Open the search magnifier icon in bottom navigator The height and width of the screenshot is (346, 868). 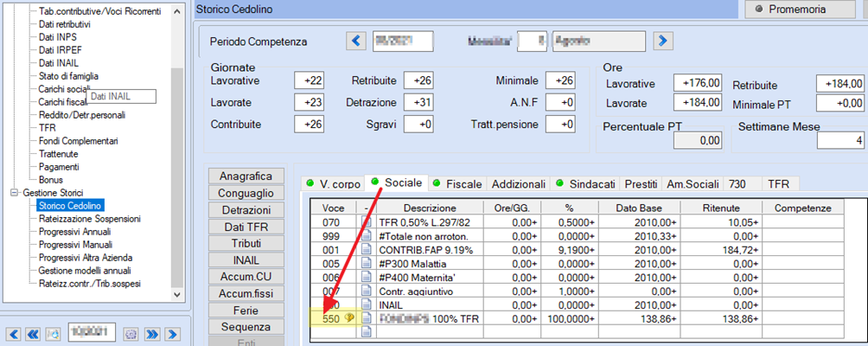pyautogui.click(x=54, y=334)
